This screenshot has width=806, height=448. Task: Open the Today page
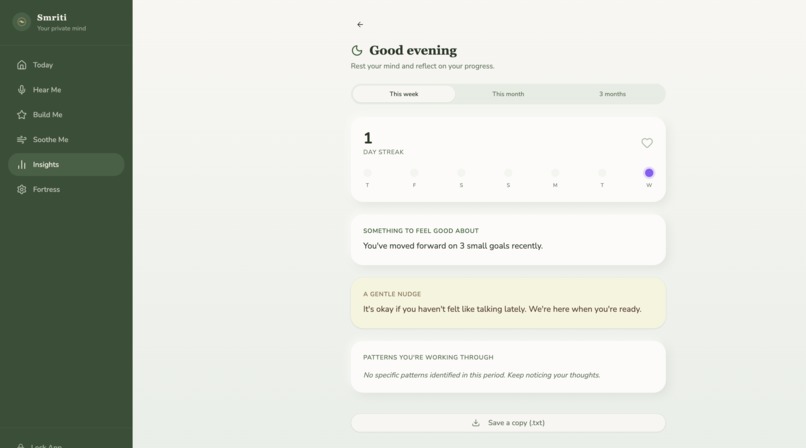coord(66,65)
